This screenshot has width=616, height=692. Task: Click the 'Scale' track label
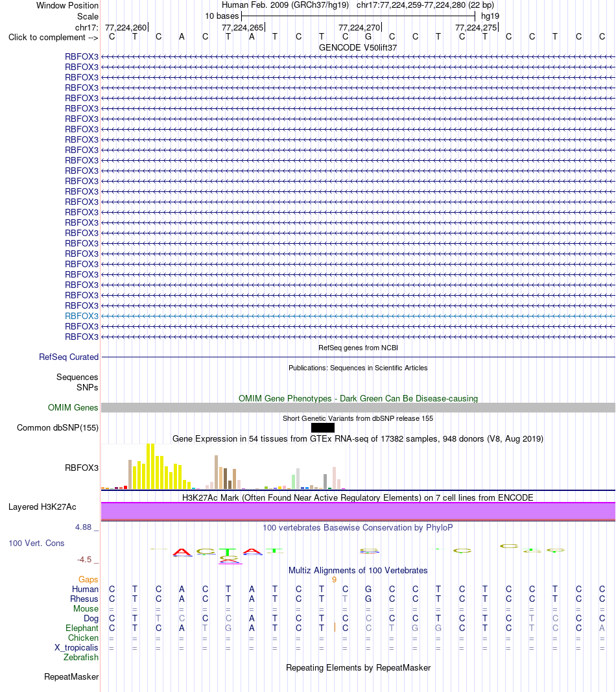(88, 16)
